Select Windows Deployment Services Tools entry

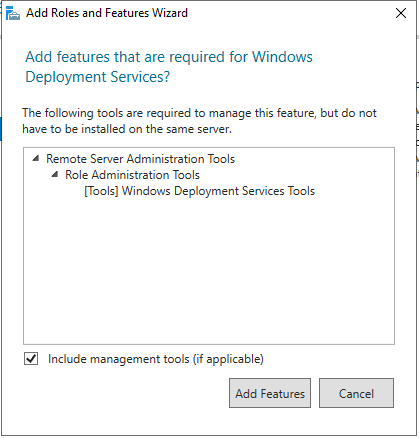pyautogui.click(x=199, y=191)
